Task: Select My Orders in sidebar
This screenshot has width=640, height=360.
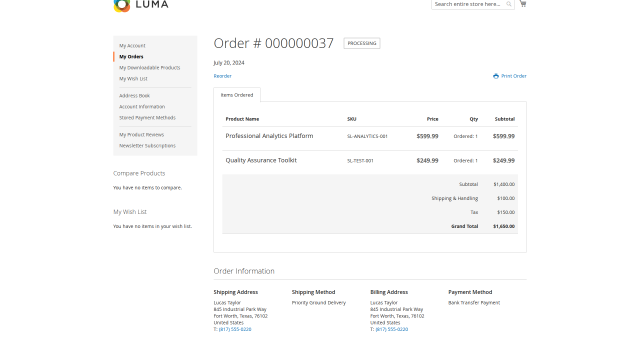Action: pyautogui.click(x=131, y=57)
